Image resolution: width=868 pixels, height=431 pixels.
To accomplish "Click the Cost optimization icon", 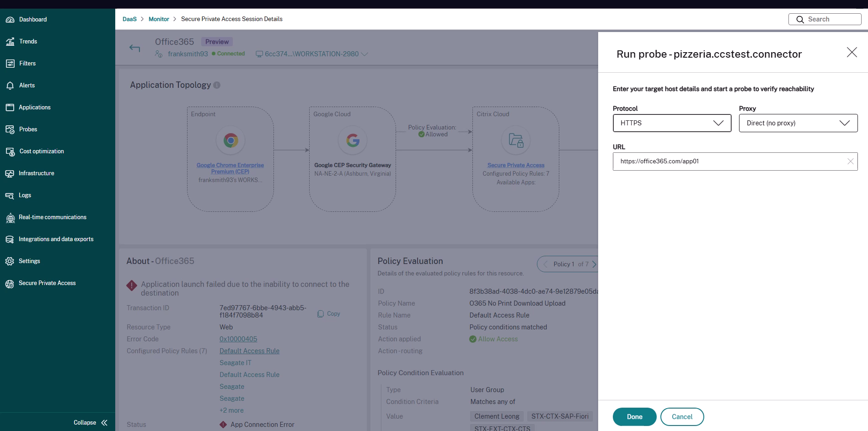I will click(10, 151).
